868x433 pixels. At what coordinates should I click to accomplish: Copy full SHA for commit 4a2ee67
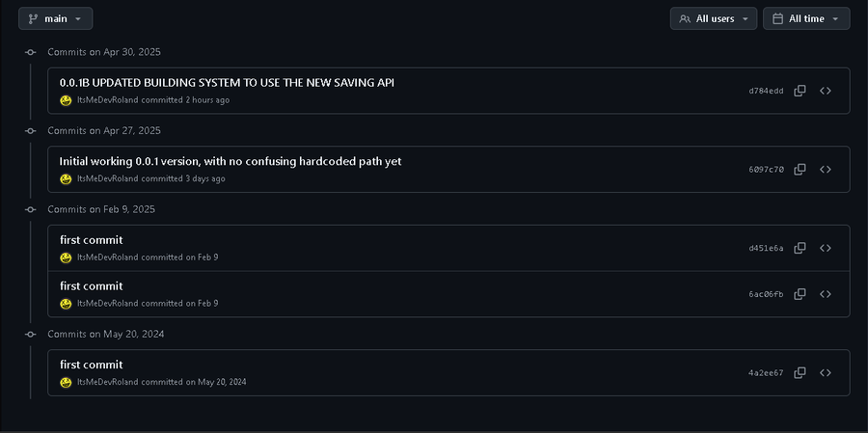pos(800,372)
